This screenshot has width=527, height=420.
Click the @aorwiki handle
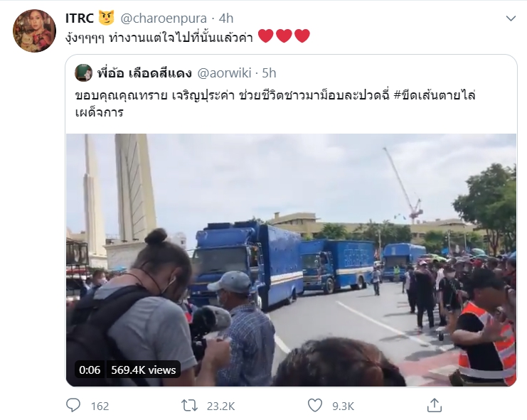(224, 73)
